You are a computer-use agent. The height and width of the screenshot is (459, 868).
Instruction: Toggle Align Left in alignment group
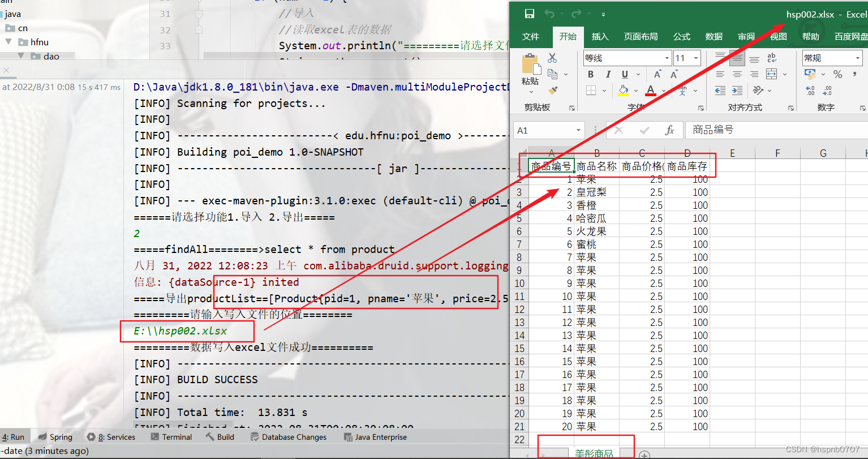click(720, 74)
